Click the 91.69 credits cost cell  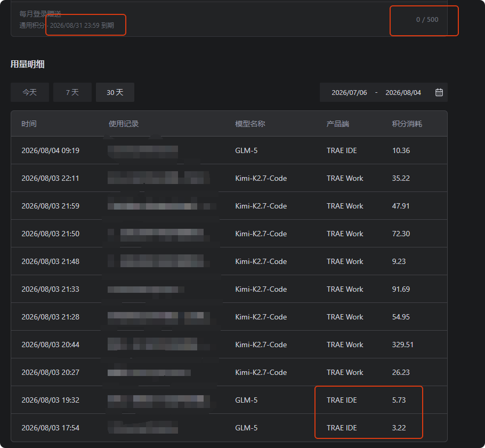(x=401, y=289)
